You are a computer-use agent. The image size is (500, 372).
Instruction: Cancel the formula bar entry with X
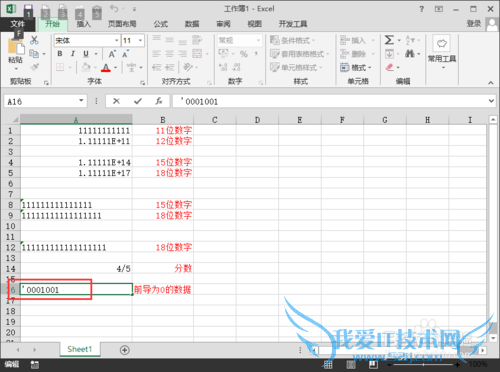(x=116, y=101)
